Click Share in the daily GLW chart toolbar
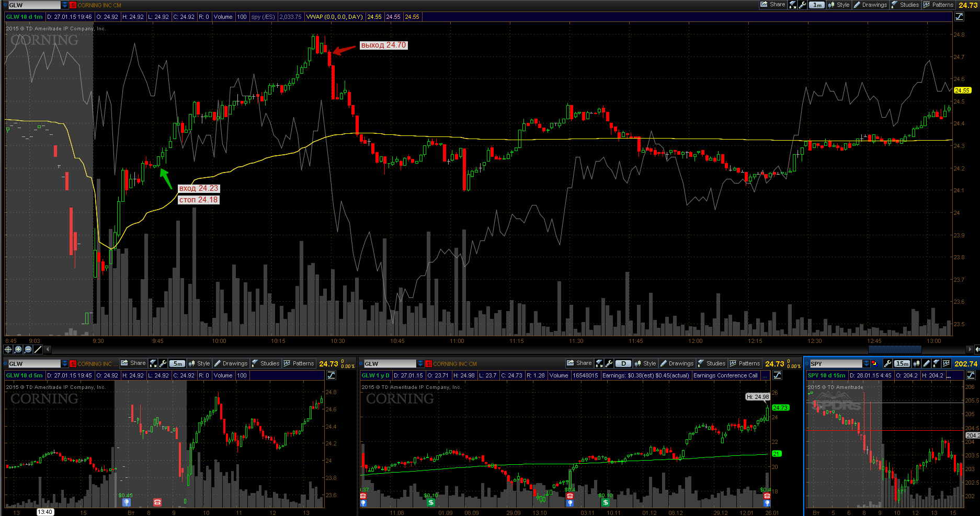Screen dimensions: 980x516 point(579,363)
